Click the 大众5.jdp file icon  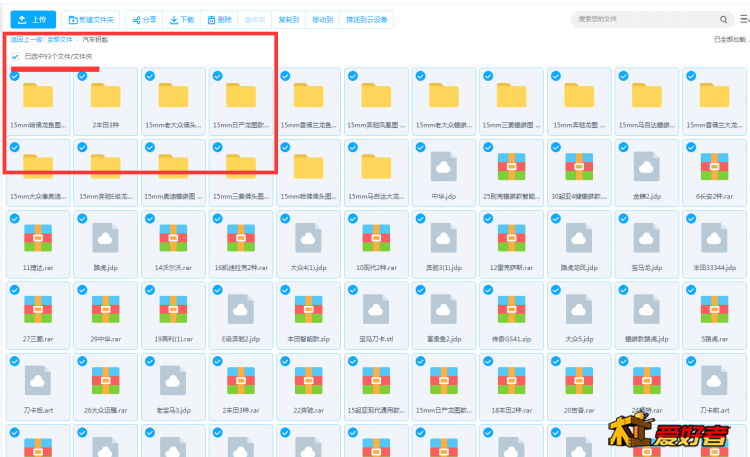click(579, 309)
